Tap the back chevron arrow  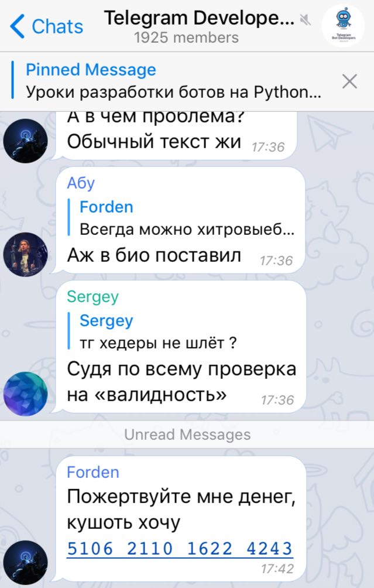17,26
